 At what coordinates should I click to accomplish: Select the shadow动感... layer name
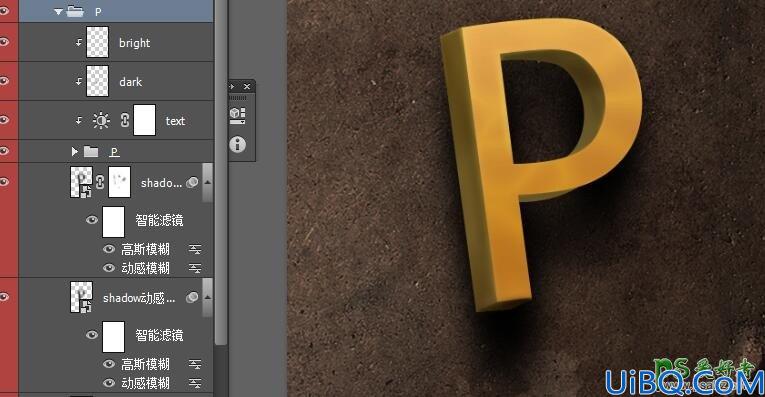tap(139, 298)
